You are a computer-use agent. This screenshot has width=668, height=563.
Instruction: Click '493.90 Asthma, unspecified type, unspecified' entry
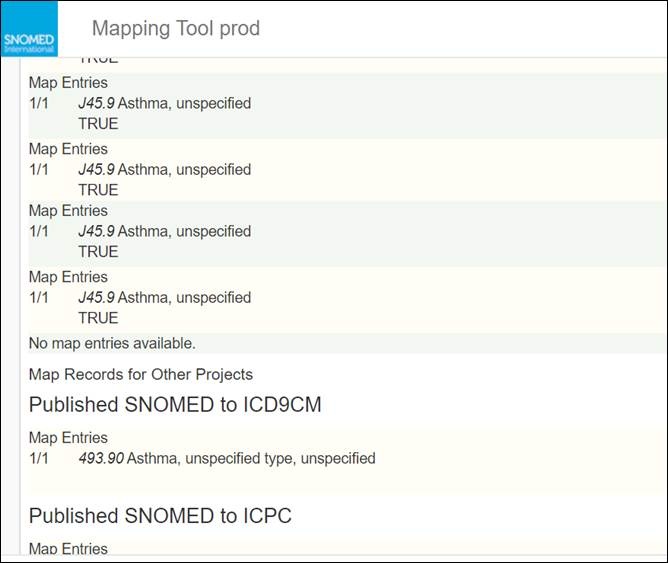point(227,458)
